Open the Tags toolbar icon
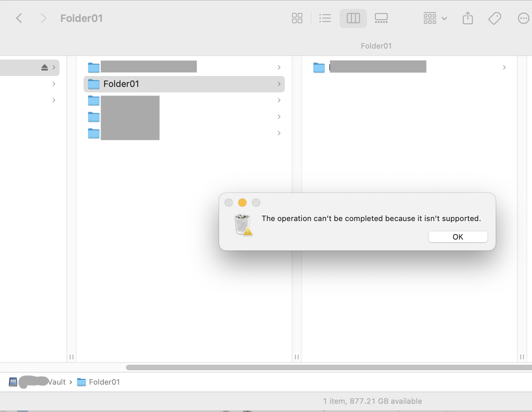 point(495,18)
